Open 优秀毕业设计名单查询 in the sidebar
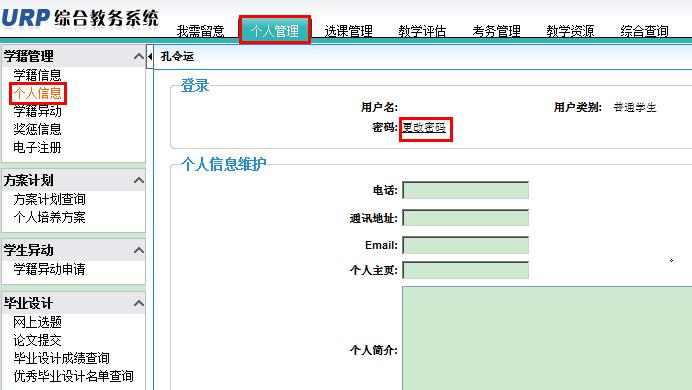692x390 pixels. (x=73, y=376)
